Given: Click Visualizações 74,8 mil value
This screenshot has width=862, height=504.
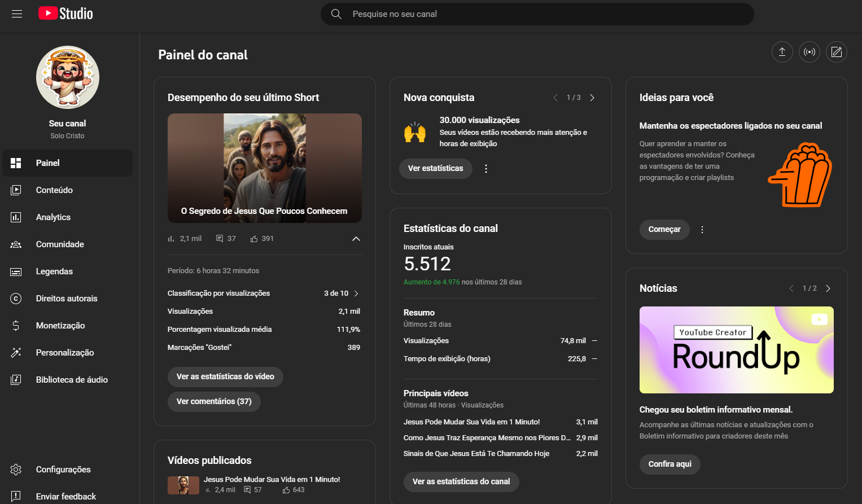Looking at the screenshot, I should click(573, 341).
